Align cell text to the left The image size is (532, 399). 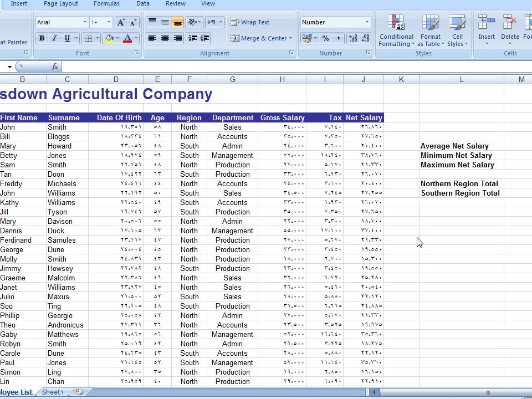click(152, 38)
